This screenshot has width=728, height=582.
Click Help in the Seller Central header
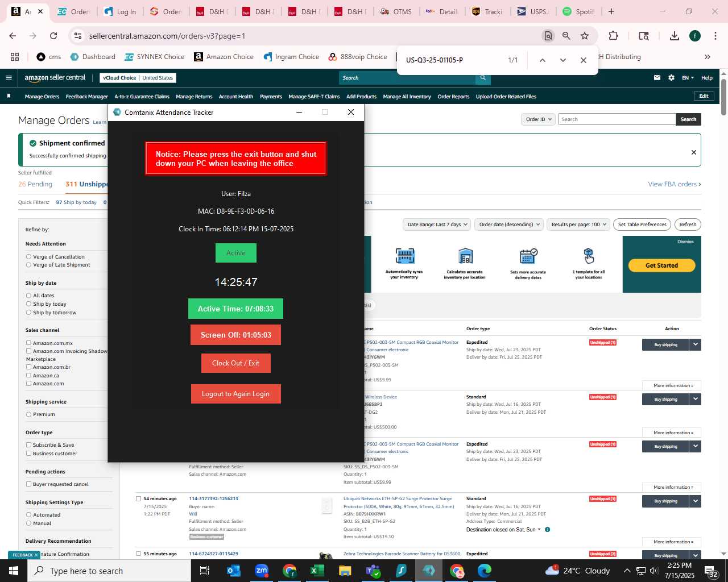point(707,78)
